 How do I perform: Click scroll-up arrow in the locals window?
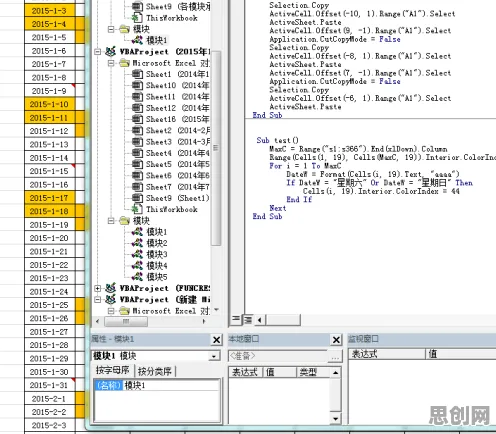336,372
